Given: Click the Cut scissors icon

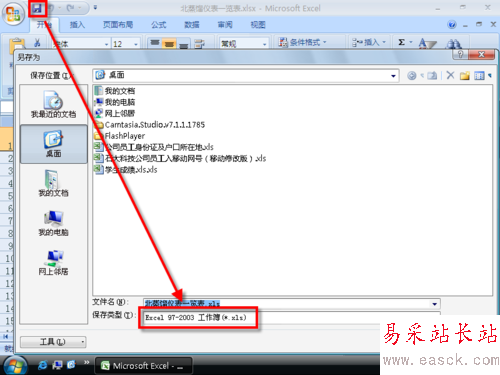Looking at the screenshot, I should pyautogui.click(x=37, y=43).
